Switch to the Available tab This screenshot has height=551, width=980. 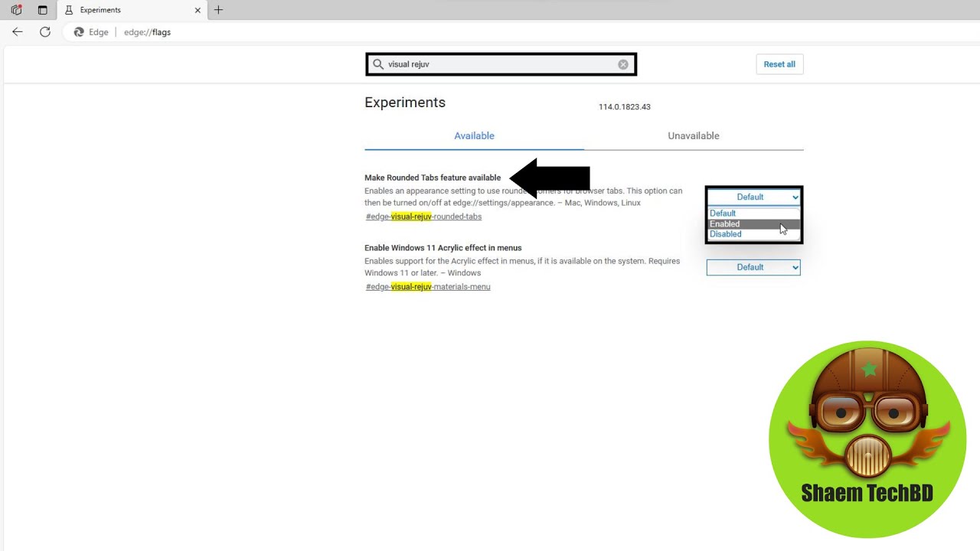click(x=474, y=136)
